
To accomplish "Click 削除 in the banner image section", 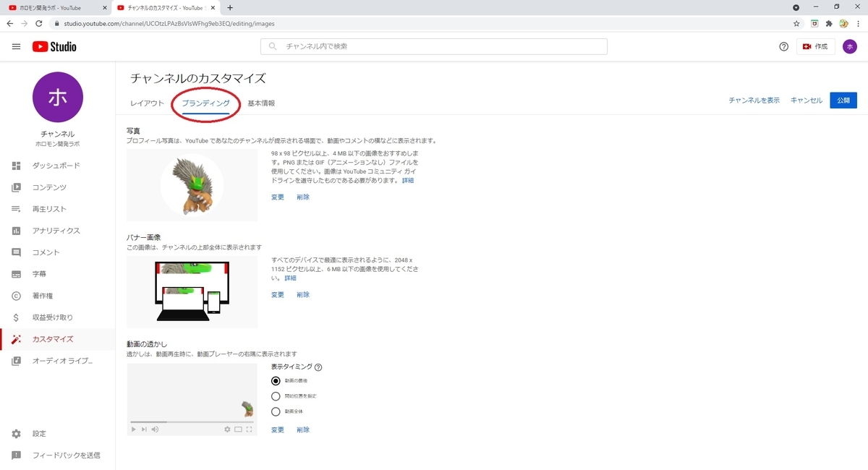I will point(303,295).
